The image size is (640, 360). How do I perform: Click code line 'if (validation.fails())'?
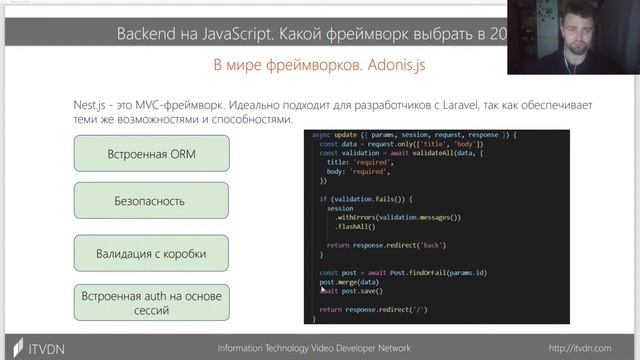tap(366, 199)
